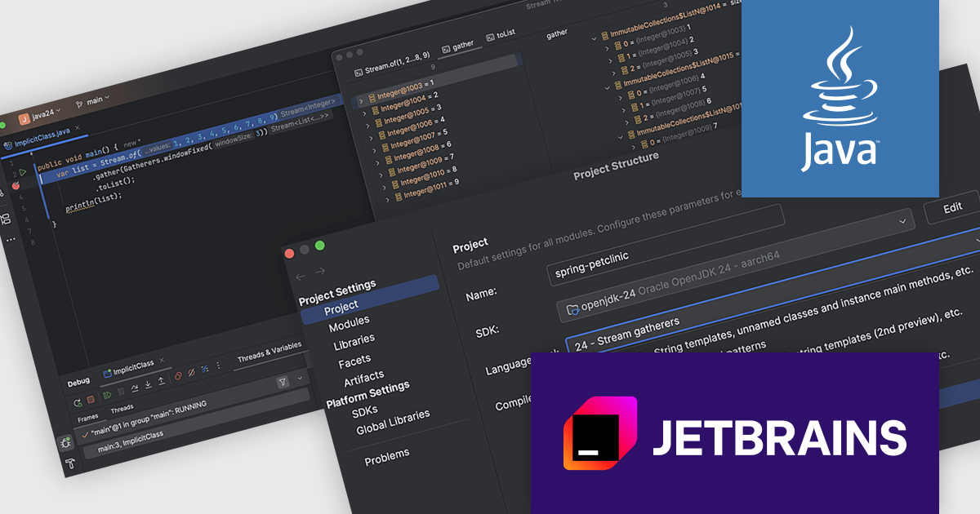Viewport: 980px width, 514px height.
Task: Close the ImplicitClass.java editor tab
Action: point(77,127)
